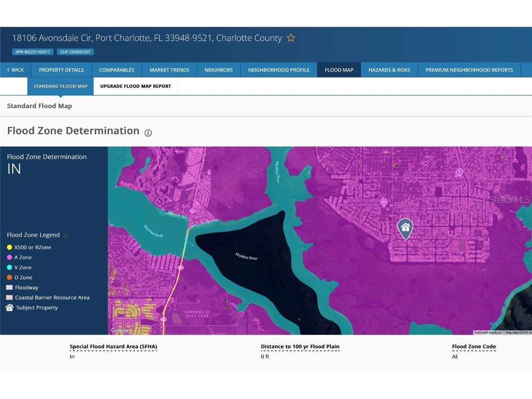Click the yellow X500 or BZone swatch
Image resolution: width=532 pixels, height=399 pixels.
click(x=9, y=248)
